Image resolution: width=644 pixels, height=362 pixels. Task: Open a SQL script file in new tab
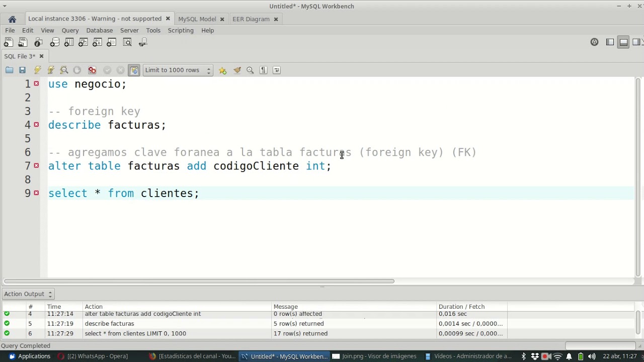click(x=23, y=43)
